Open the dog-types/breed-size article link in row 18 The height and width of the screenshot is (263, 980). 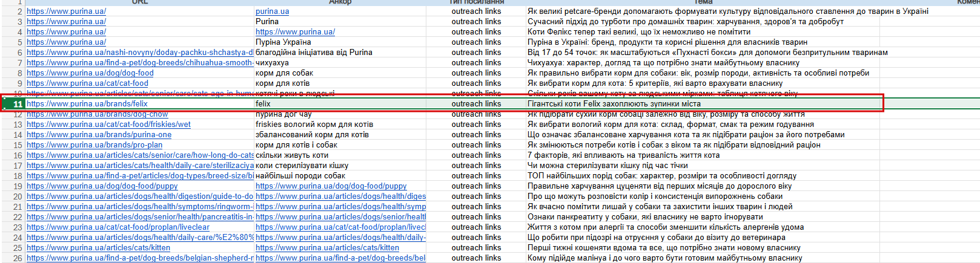coord(140,176)
